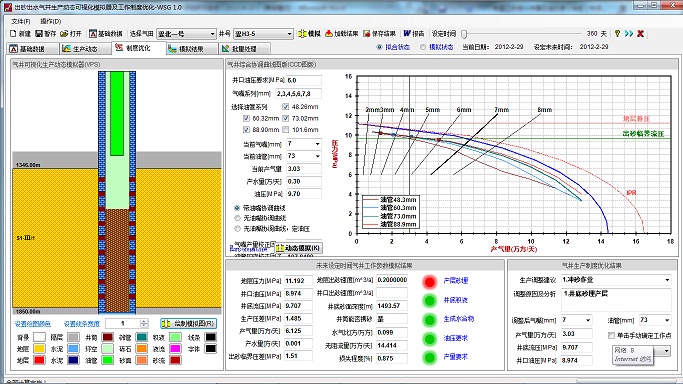683x384 pixels.
Task: Click the navy blue 水泥 color swatch
Action: coord(73,360)
